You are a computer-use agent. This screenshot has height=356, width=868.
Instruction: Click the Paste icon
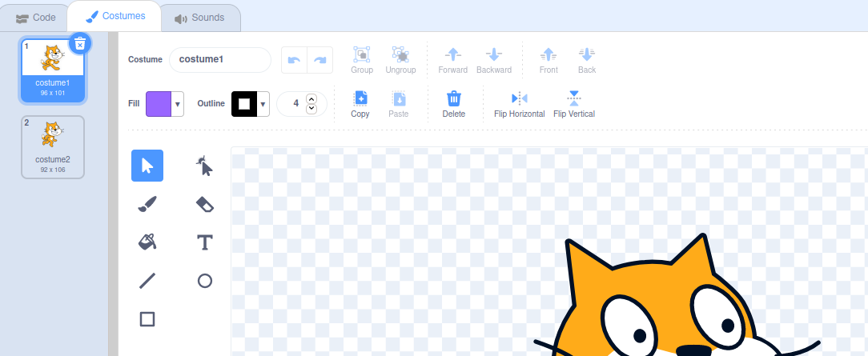tap(399, 98)
